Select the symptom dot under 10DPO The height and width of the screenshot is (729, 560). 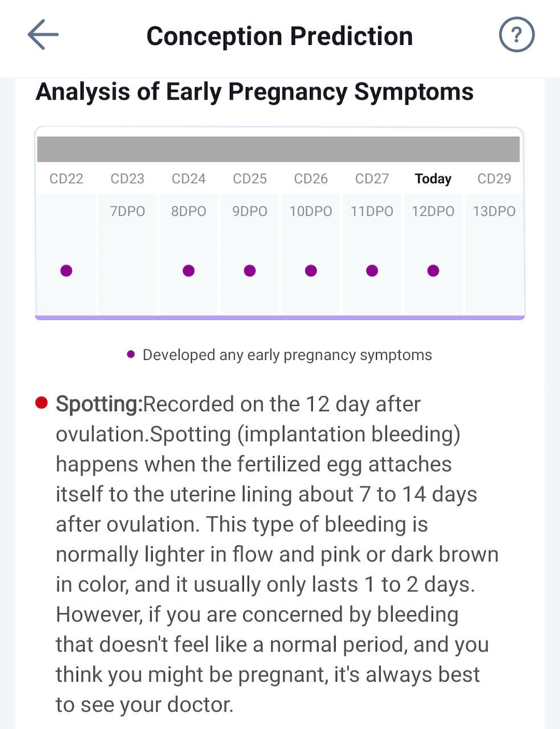pos(310,271)
